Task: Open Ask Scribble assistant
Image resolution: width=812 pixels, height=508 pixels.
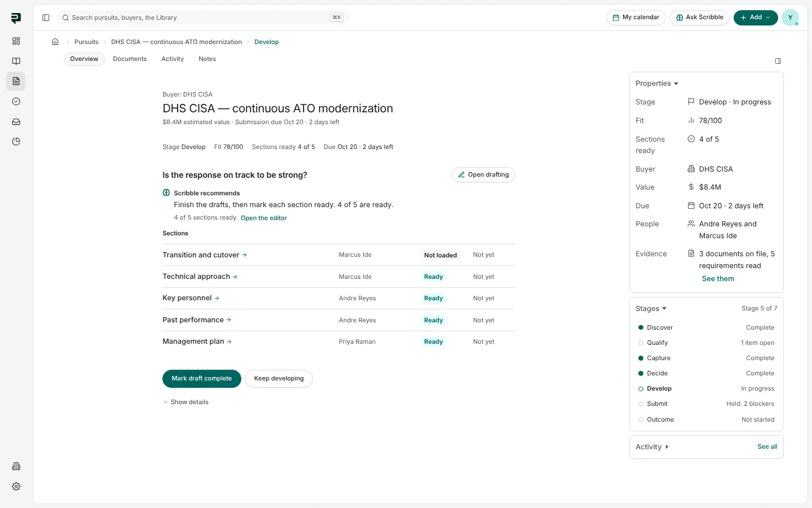Action: click(x=700, y=17)
